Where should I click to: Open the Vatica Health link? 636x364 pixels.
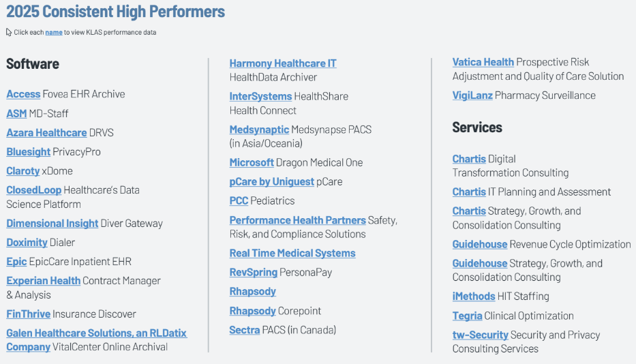click(483, 62)
